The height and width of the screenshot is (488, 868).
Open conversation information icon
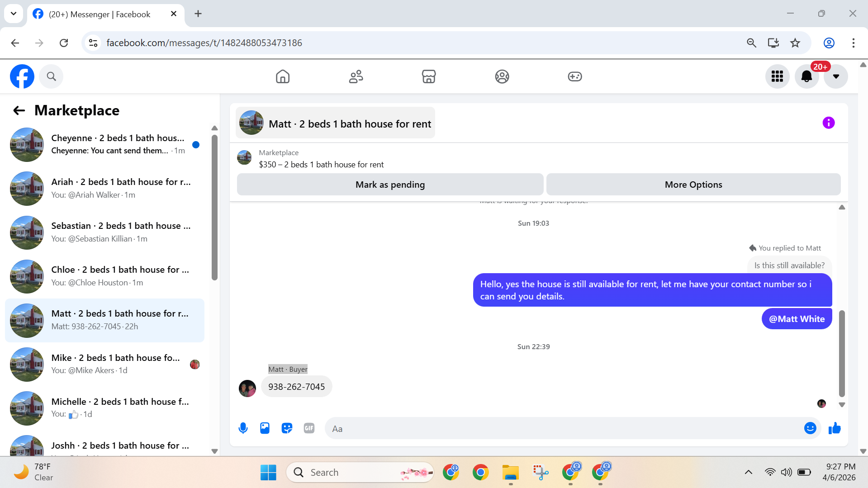coord(829,123)
